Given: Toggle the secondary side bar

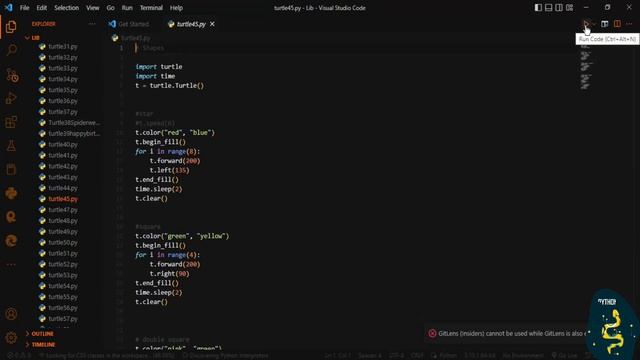Looking at the screenshot, I should [559, 8].
